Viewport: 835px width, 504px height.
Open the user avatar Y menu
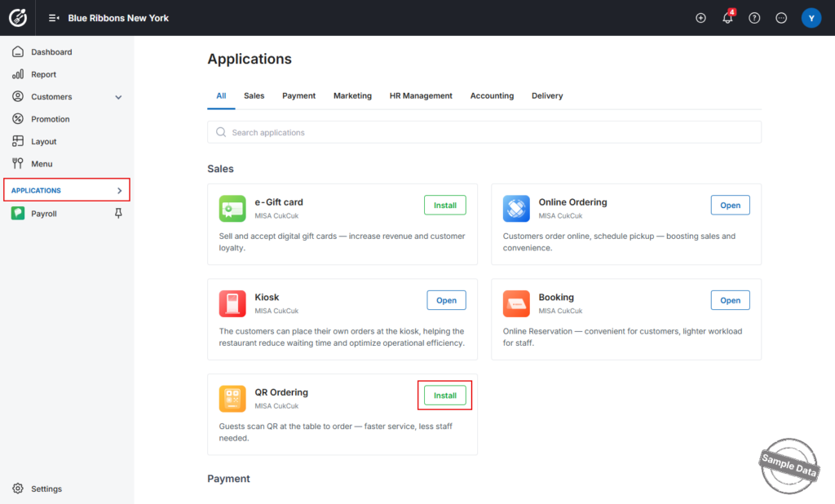[811, 18]
